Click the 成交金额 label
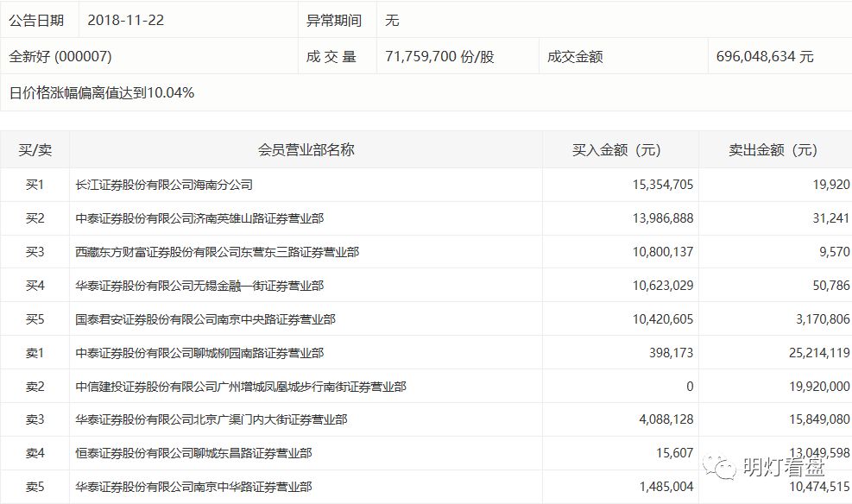 pyautogui.click(x=576, y=56)
